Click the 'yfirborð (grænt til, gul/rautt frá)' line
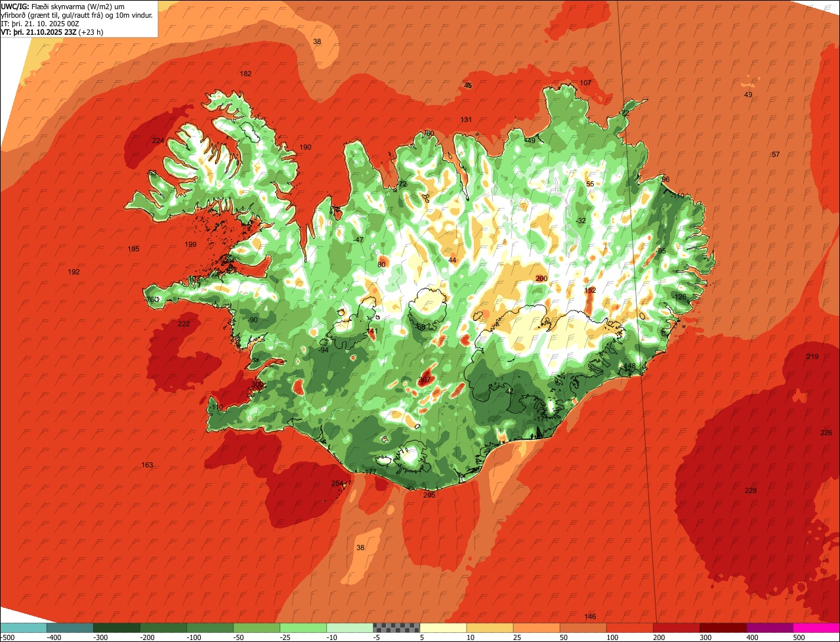The width and height of the screenshot is (840, 642). click(x=77, y=15)
